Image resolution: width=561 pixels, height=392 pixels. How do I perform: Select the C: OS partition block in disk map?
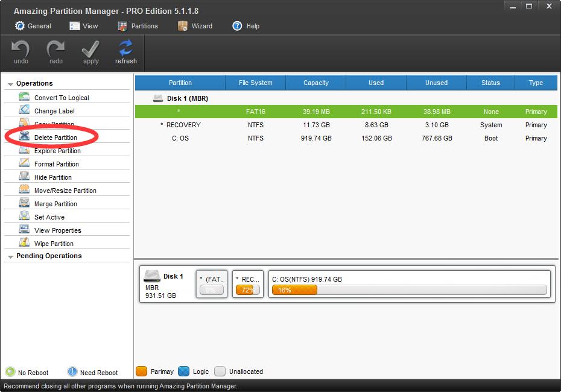tap(410, 284)
